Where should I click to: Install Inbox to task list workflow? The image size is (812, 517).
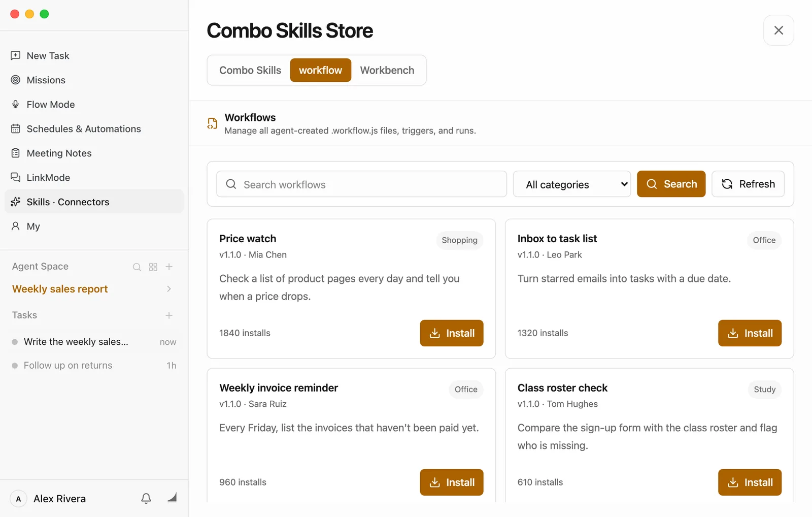[x=750, y=333]
